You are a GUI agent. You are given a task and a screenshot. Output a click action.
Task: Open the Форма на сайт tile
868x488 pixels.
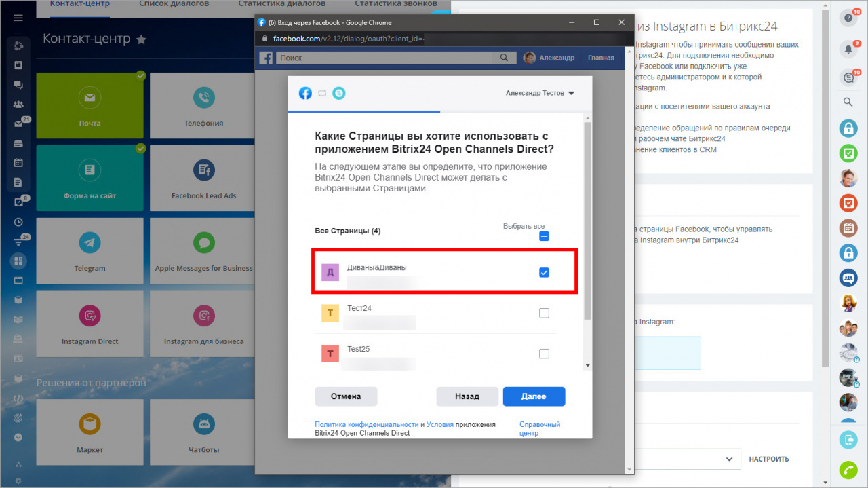(90, 178)
